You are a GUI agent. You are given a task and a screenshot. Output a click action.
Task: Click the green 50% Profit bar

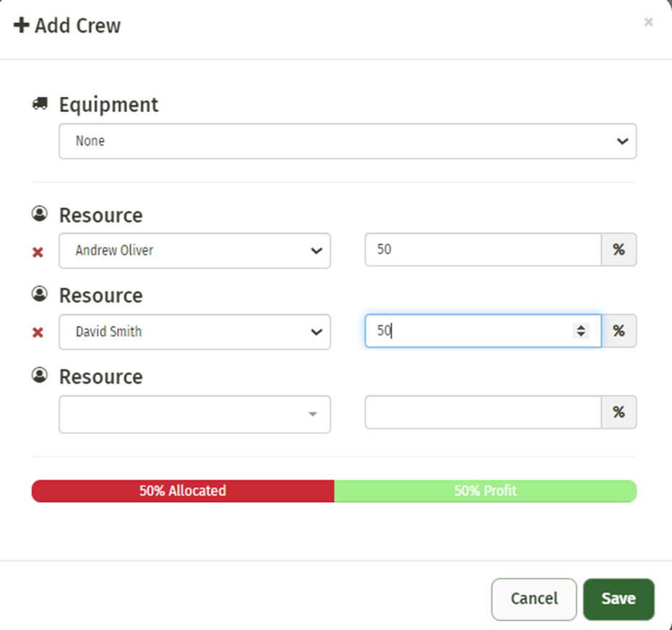(485, 491)
